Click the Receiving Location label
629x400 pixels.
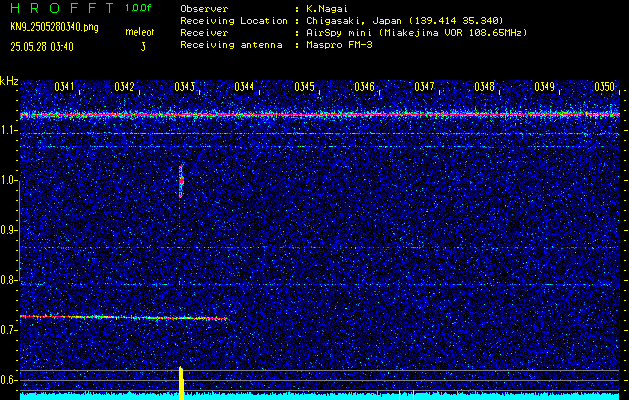tap(234, 21)
